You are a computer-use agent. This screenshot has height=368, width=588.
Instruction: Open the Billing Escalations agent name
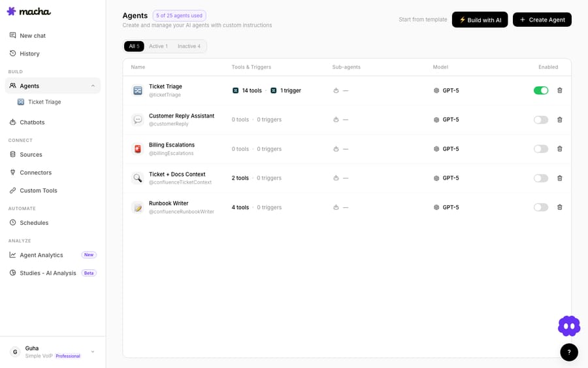(172, 145)
